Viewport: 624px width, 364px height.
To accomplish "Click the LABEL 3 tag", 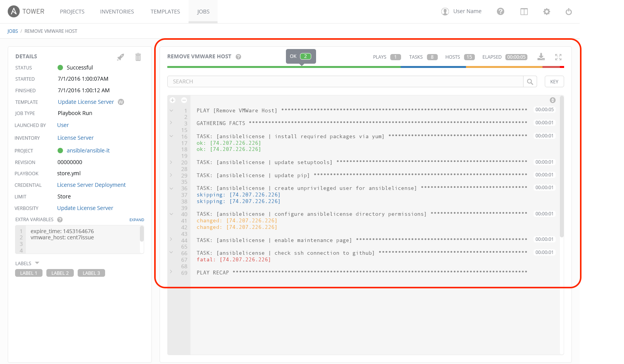I will 91,273.
